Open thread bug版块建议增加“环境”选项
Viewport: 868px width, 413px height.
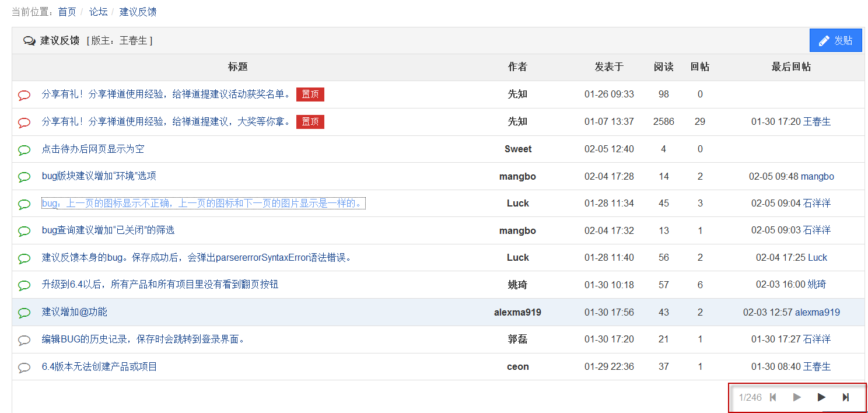tap(99, 176)
